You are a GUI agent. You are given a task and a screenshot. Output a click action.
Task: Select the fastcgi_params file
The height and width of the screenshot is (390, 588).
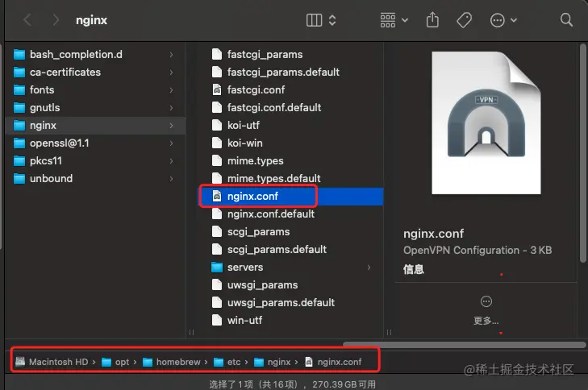point(290,55)
